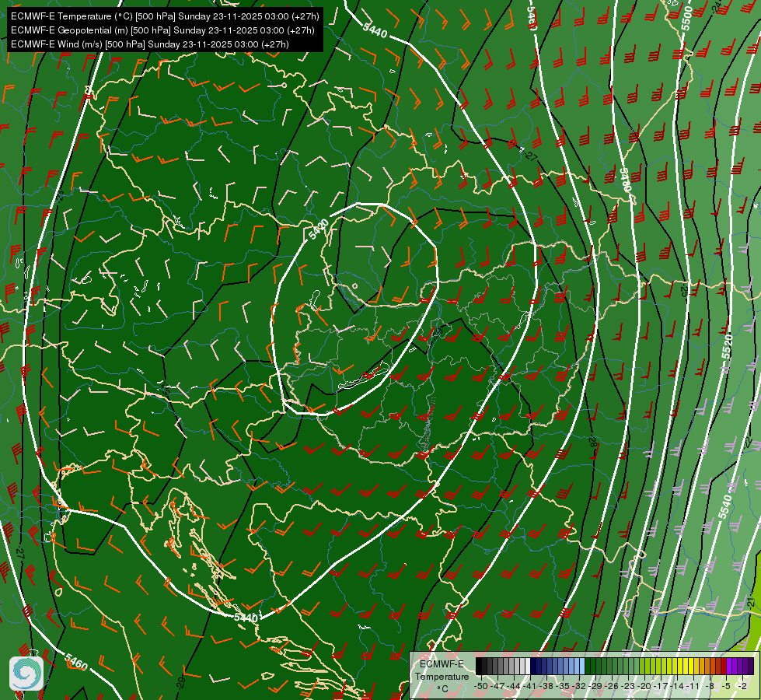Select the ECMWF-E Wind (m/s) title line
The width and height of the screenshot is (761, 700).
coord(150,44)
